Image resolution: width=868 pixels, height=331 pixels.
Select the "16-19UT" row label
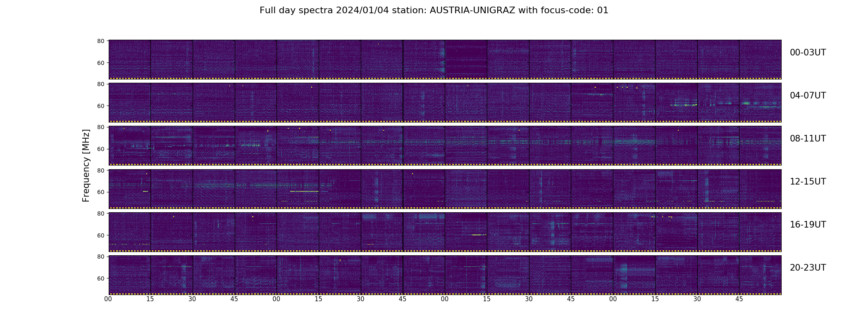[808, 225]
